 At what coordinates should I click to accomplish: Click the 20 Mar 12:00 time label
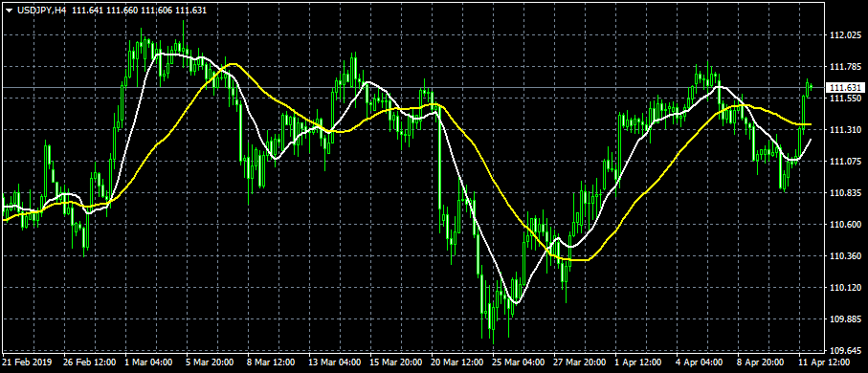pos(457,362)
